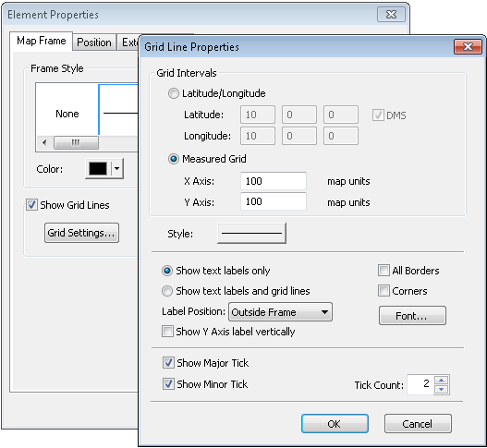This screenshot has width=487, height=448.
Task: Click the black Color swatch
Action: click(98, 169)
